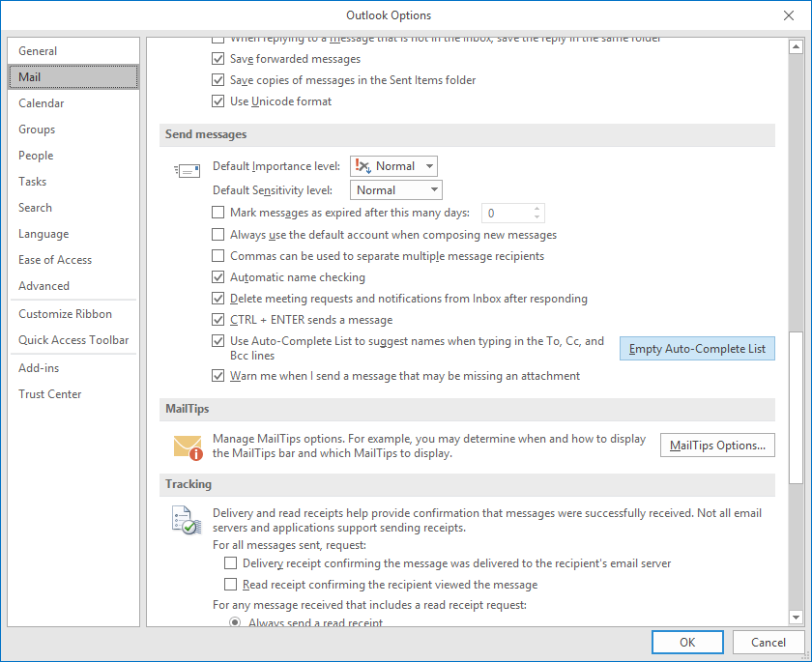Viewport: 812px width, 662px height.
Task: Open the Trust Center category
Action: coord(73,394)
